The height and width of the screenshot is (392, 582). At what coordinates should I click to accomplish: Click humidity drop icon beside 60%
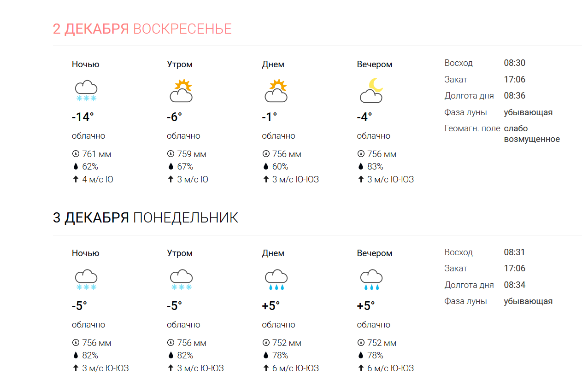pyautogui.click(x=265, y=167)
